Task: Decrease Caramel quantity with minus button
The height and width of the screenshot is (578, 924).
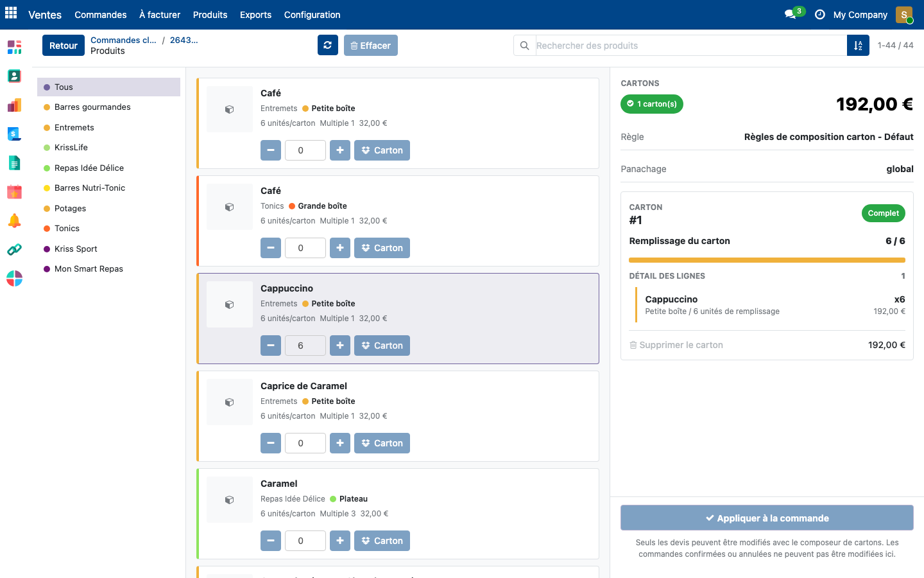Action: tap(271, 541)
